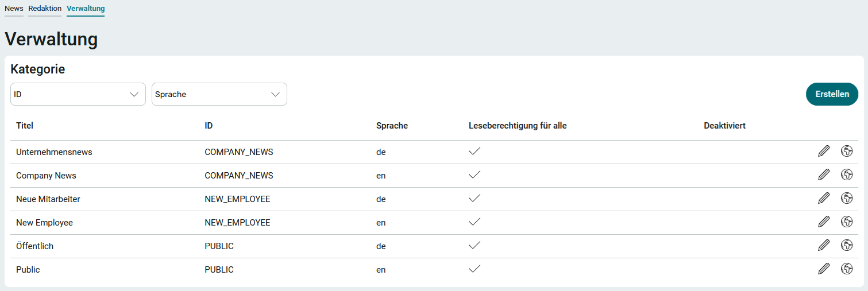Open translations globe for Neue Mitarbeiter
This screenshot has height=291, width=868.
click(x=847, y=198)
